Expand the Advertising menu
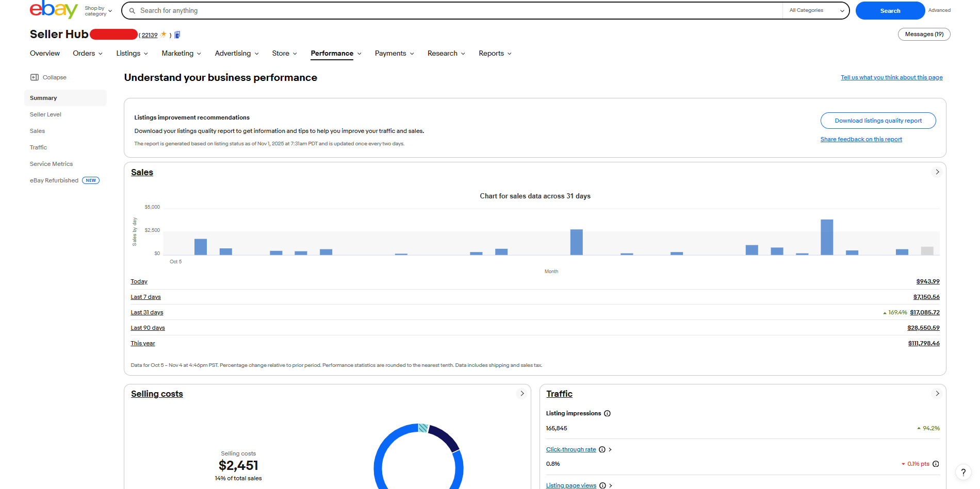The width and height of the screenshot is (980, 489). click(x=237, y=54)
